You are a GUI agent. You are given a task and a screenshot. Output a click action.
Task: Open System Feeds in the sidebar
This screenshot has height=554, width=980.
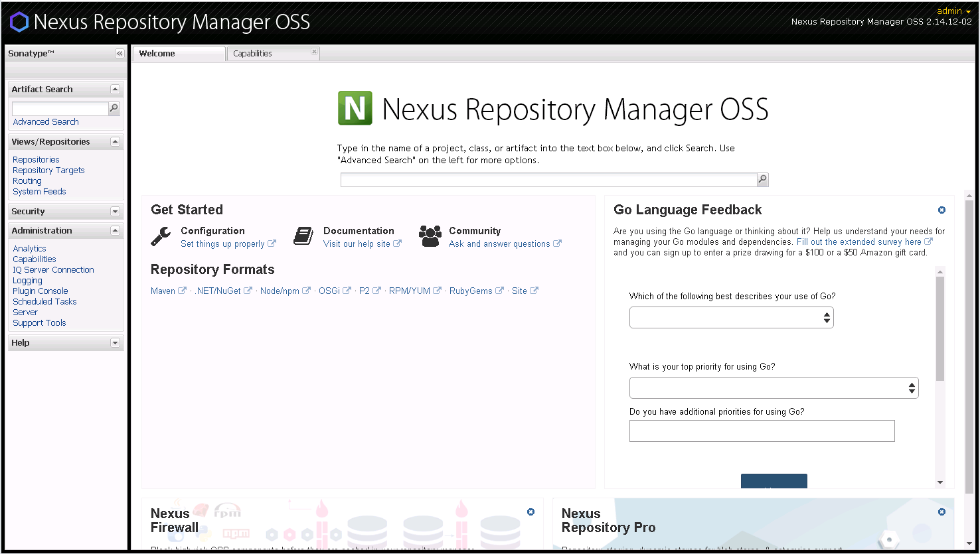(x=39, y=192)
